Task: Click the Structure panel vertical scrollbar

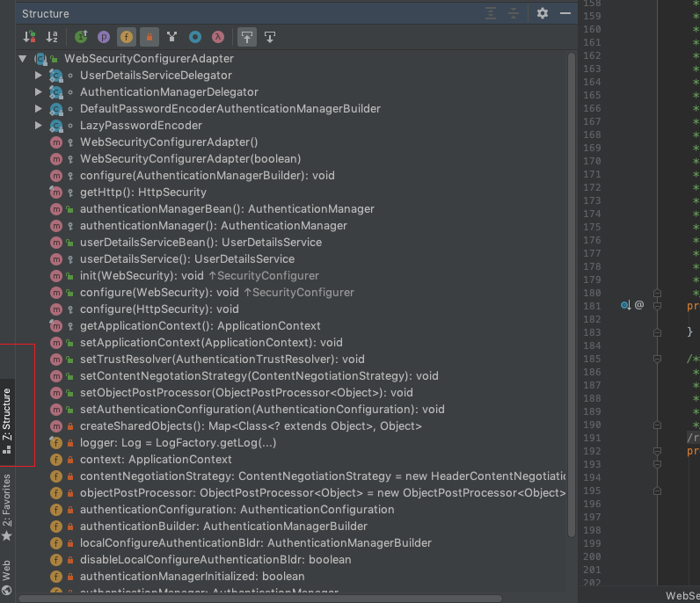Action: coord(572,294)
